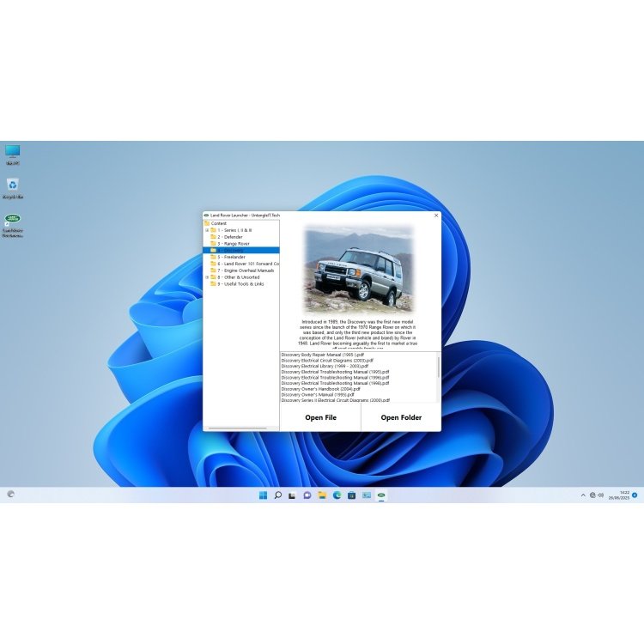Click the network icon in system tray

(x=592, y=495)
